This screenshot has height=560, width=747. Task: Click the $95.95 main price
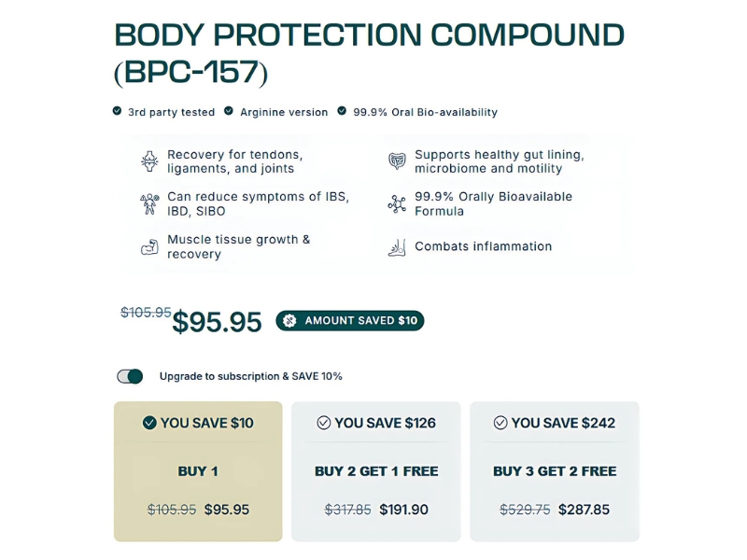pos(217,321)
